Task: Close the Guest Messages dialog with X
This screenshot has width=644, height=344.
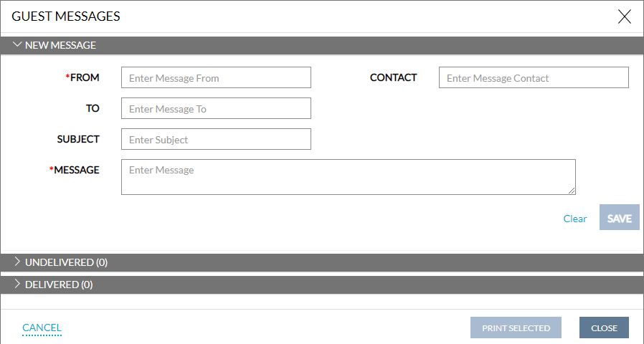Action: tap(624, 16)
